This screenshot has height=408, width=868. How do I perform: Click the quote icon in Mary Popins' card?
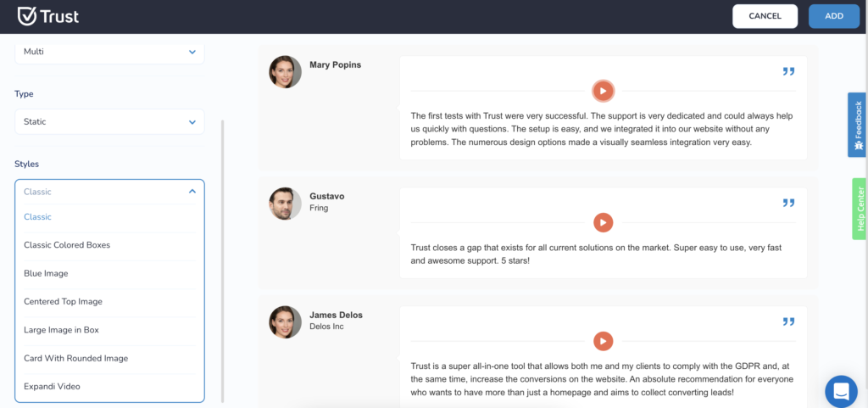[788, 71]
